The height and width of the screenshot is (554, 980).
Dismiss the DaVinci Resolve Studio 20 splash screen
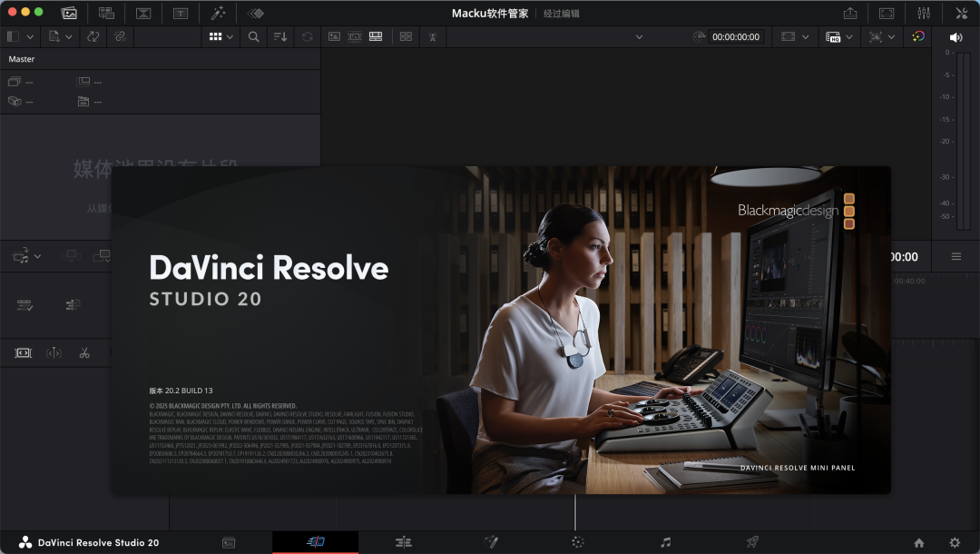click(501, 331)
